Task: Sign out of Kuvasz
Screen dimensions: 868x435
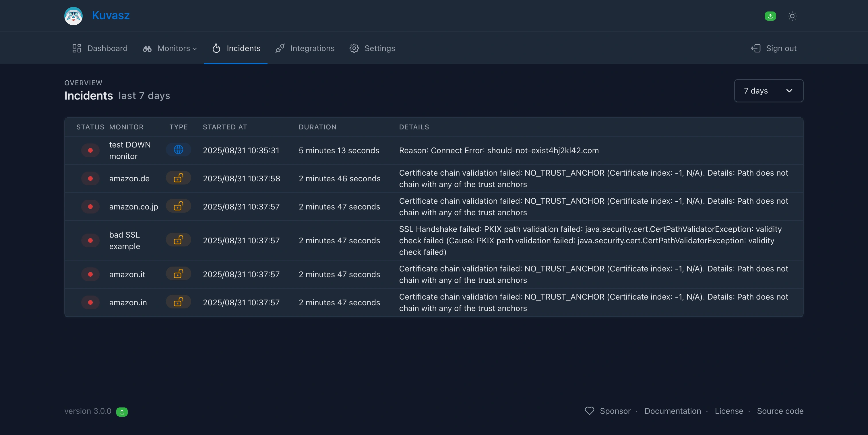Action: (774, 48)
